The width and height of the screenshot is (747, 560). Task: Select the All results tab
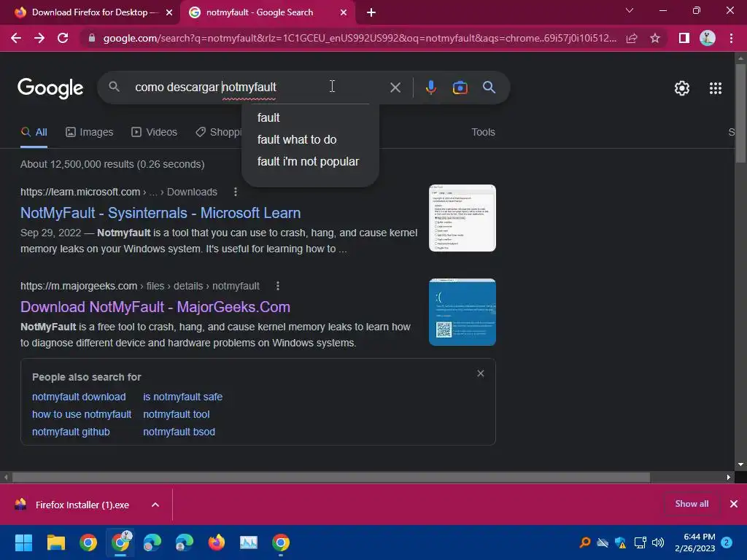pos(34,133)
